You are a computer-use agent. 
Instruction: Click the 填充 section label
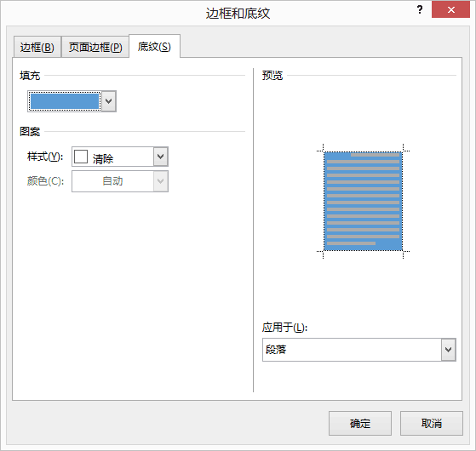point(30,75)
